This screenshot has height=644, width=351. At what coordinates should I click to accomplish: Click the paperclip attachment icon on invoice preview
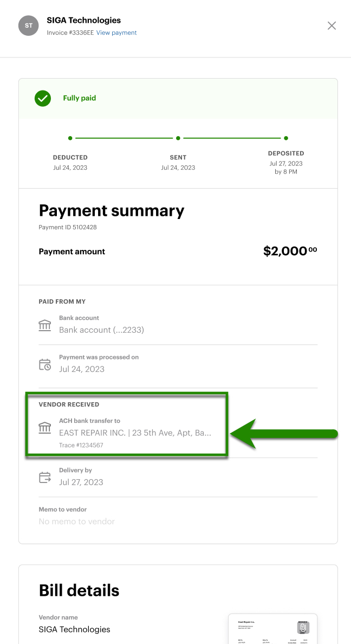pyautogui.click(x=303, y=628)
